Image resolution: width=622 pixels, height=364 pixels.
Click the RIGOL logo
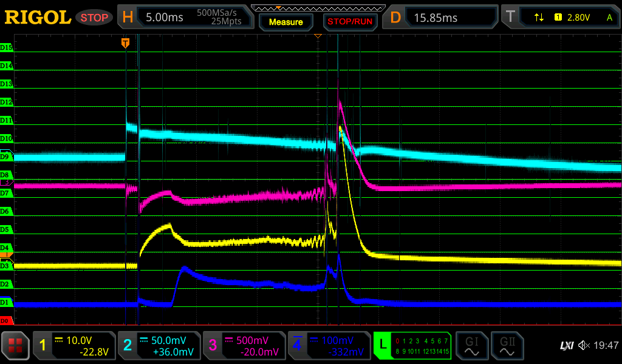click(38, 18)
